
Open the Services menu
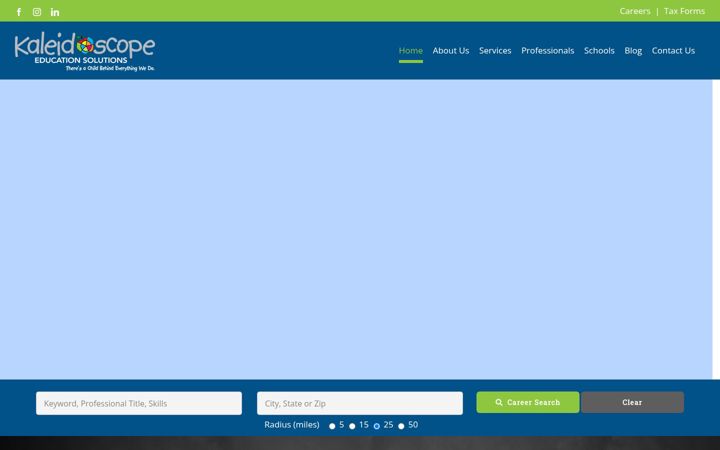495,51
